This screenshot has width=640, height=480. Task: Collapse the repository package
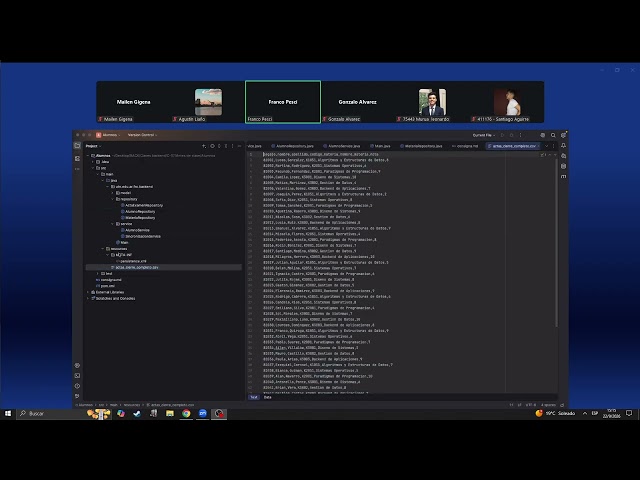click(x=113, y=199)
